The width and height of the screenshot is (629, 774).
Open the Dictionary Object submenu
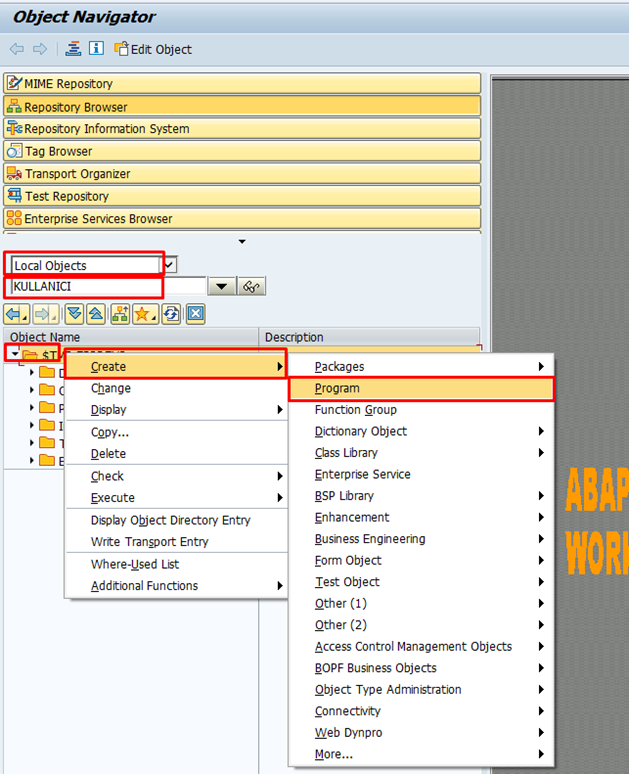pos(361,431)
